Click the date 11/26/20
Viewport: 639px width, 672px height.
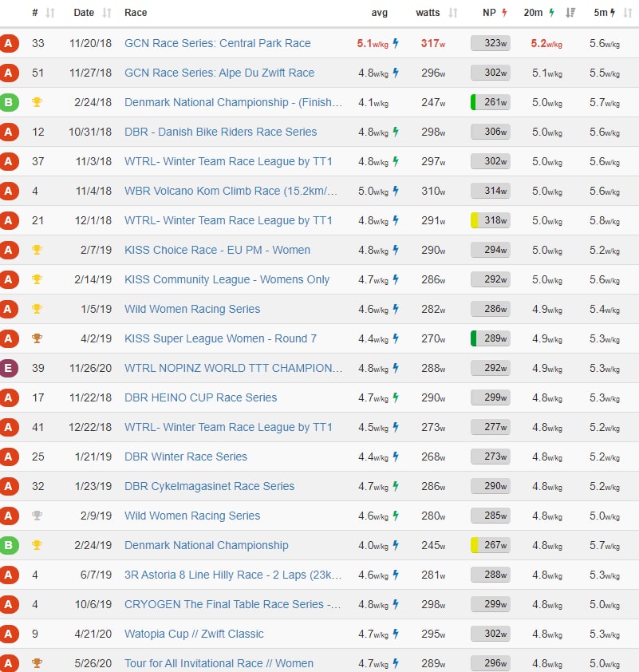(x=90, y=368)
